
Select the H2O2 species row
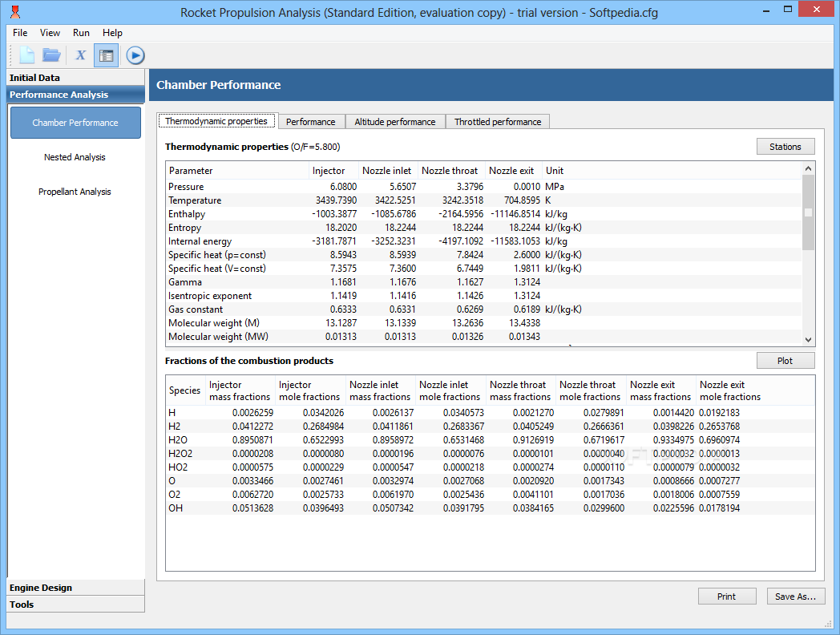pyautogui.click(x=491, y=453)
